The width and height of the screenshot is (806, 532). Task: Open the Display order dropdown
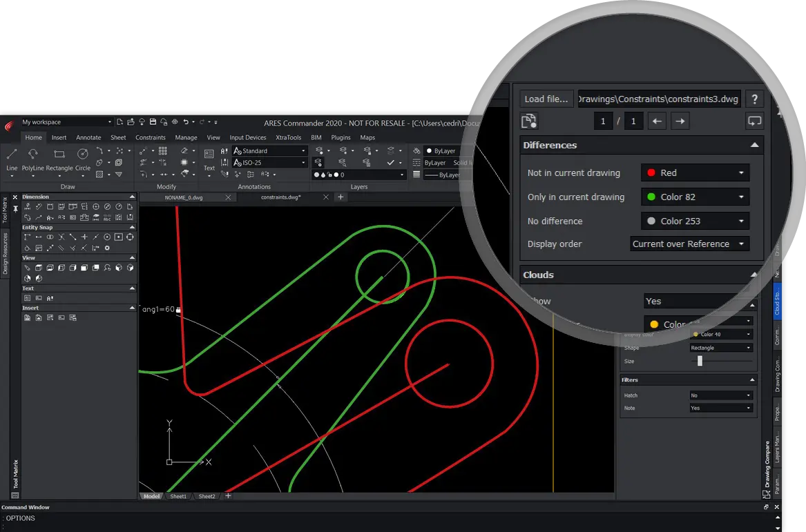(x=690, y=244)
